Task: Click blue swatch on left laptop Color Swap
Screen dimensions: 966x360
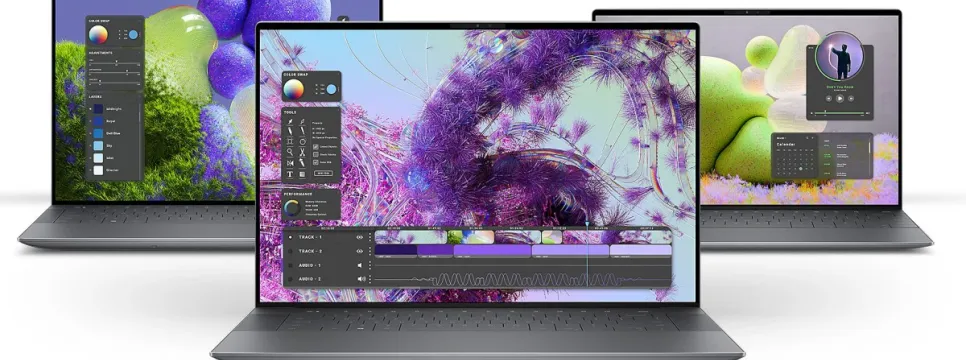Action: tap(133, 35)
